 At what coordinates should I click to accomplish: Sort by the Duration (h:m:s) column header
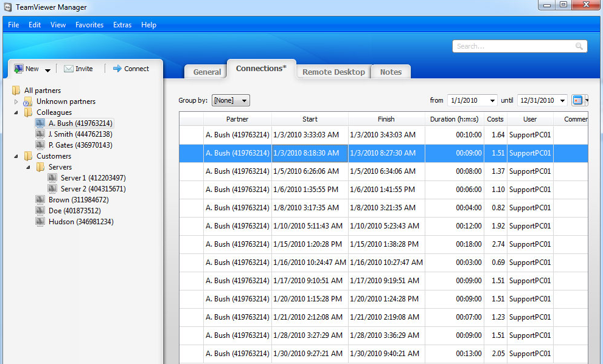pyautogui.click(x=455, y=119)
